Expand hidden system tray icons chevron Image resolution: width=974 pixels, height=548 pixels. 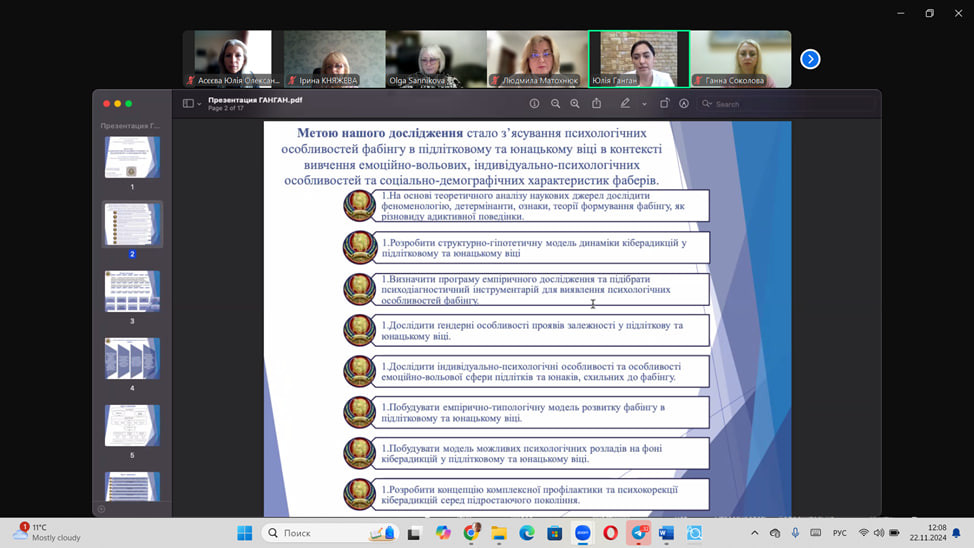(x=755, y=533)
